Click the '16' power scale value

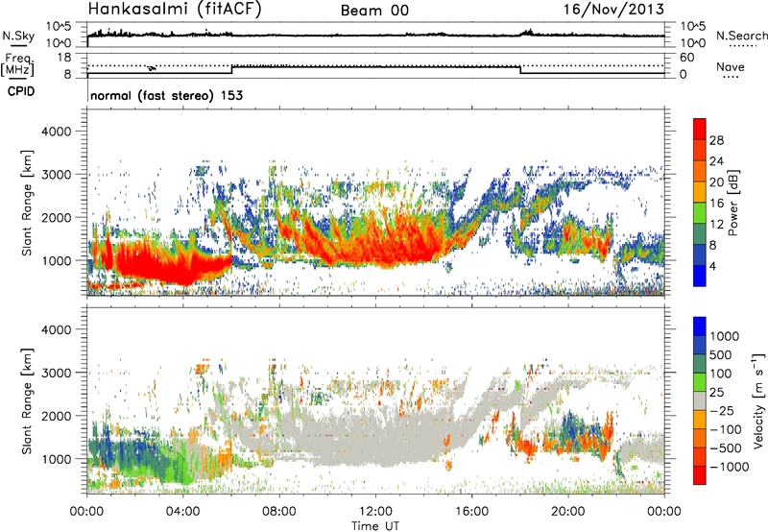pyautogui.click(x=716, y=204)
